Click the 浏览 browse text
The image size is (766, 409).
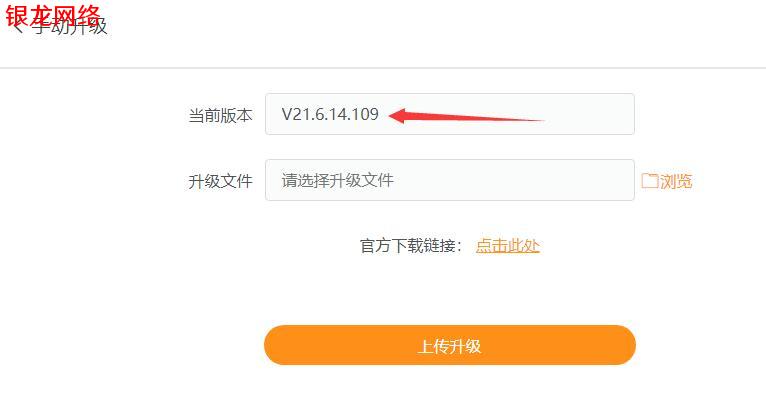pos(676,181)
